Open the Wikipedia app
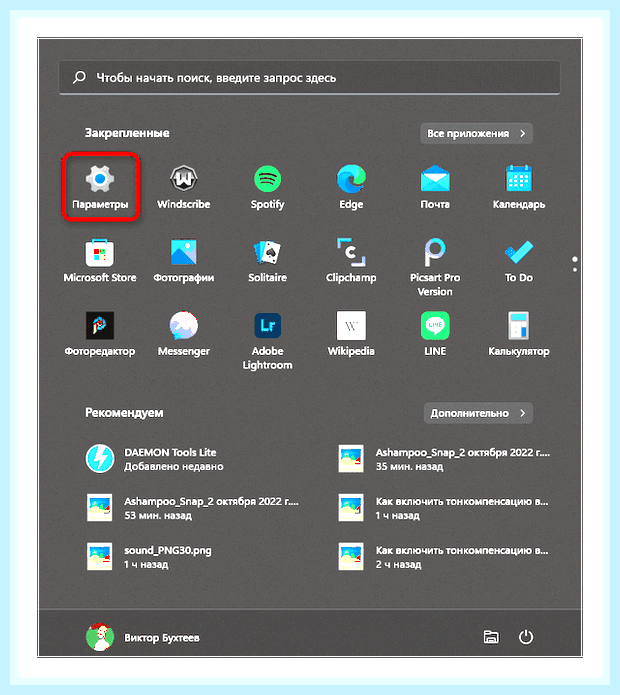Screen dimensions: 620x695 (x=351, y=333)
